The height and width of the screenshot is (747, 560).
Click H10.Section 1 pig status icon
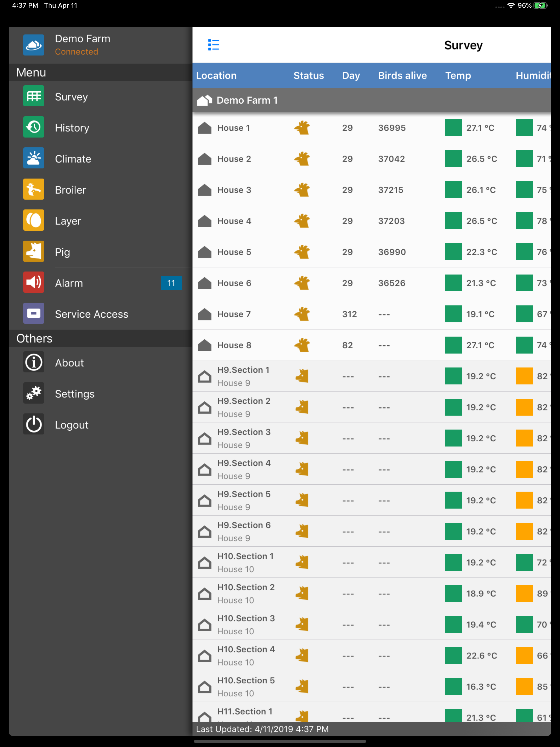[302, 563]
